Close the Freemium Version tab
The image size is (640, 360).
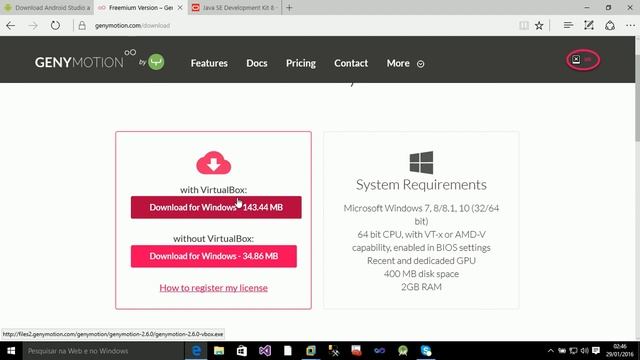click(x=180, y=7)
